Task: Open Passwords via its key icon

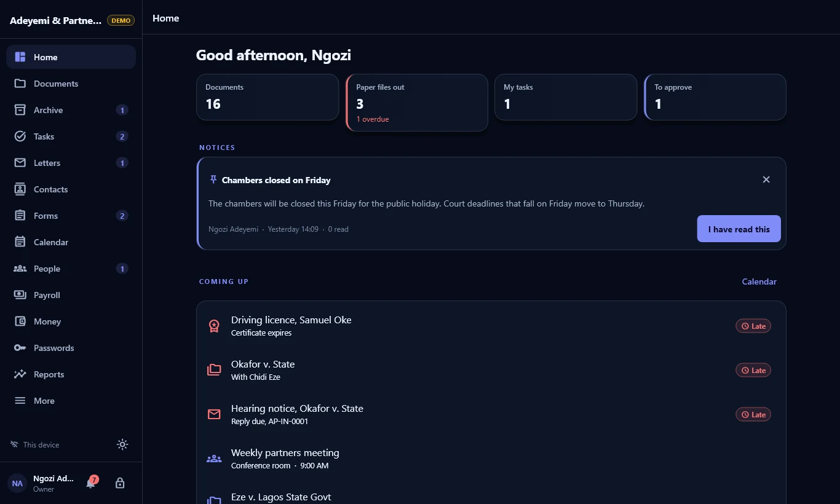Action: pos(20,348)
